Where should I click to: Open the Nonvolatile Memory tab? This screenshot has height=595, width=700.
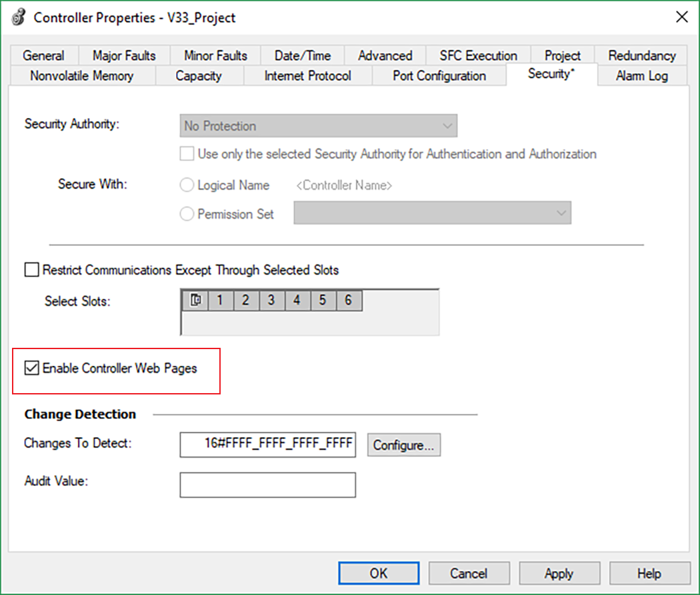[81, 76]
